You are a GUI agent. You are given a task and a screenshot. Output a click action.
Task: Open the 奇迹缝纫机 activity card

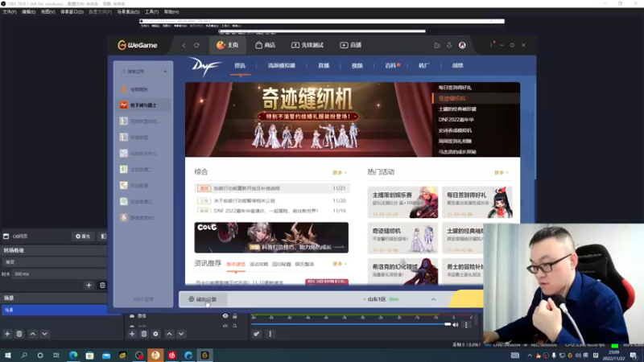click(x=403, y=238)
